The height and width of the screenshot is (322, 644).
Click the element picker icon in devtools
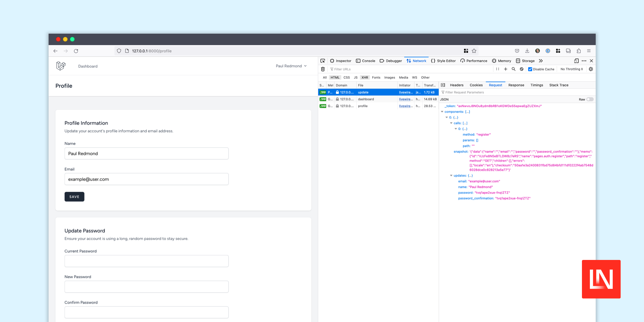click(323, 61)
